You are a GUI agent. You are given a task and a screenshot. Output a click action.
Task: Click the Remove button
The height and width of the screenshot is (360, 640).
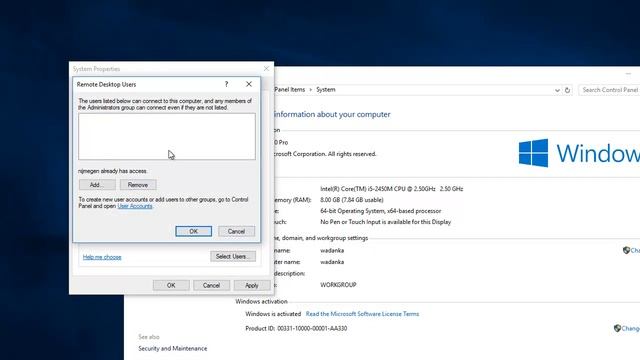click(138, 185)
